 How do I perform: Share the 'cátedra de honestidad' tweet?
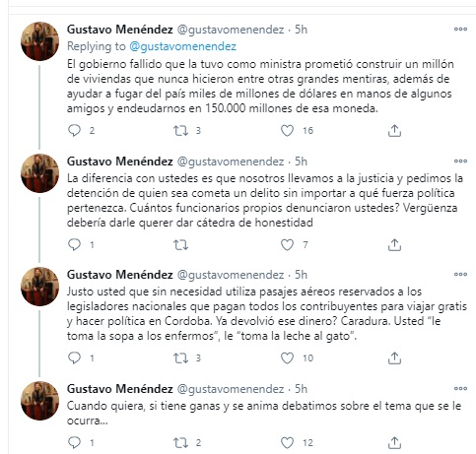click(394, 244)
